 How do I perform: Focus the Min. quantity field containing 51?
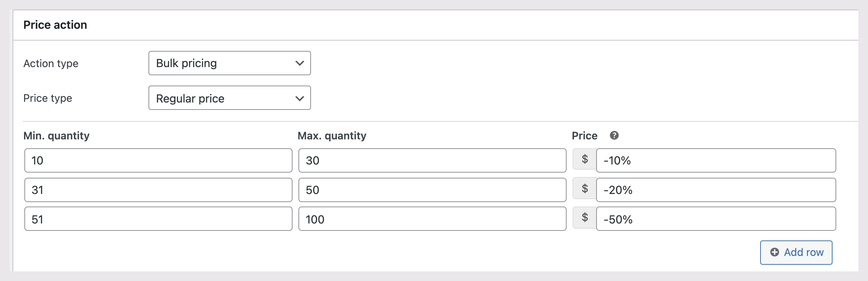tap(158, 219)
